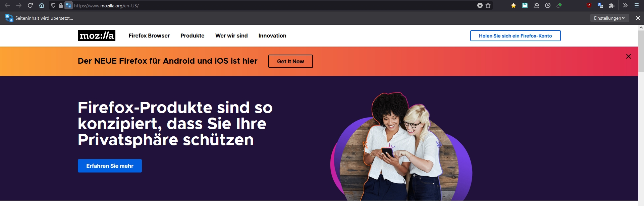The height and width of the screenshot is (206, 644).
Task: Open the tracking protection shield icon
Action: coord(53,5)
